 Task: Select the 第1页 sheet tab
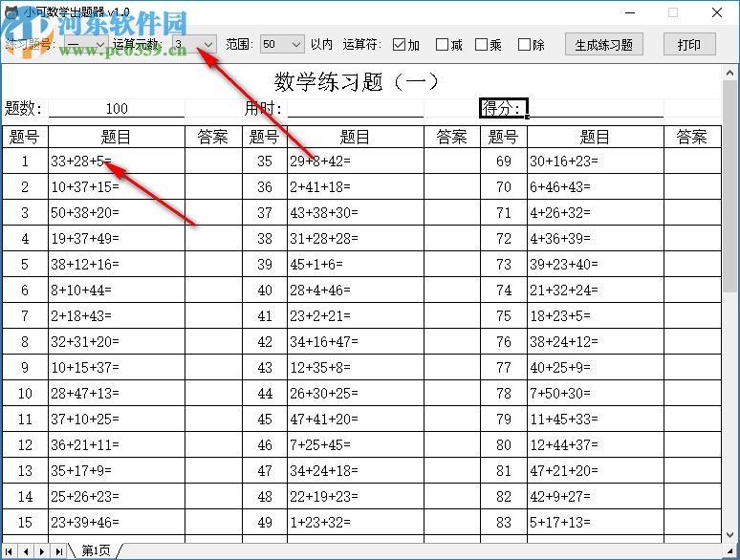click(96, 550)
